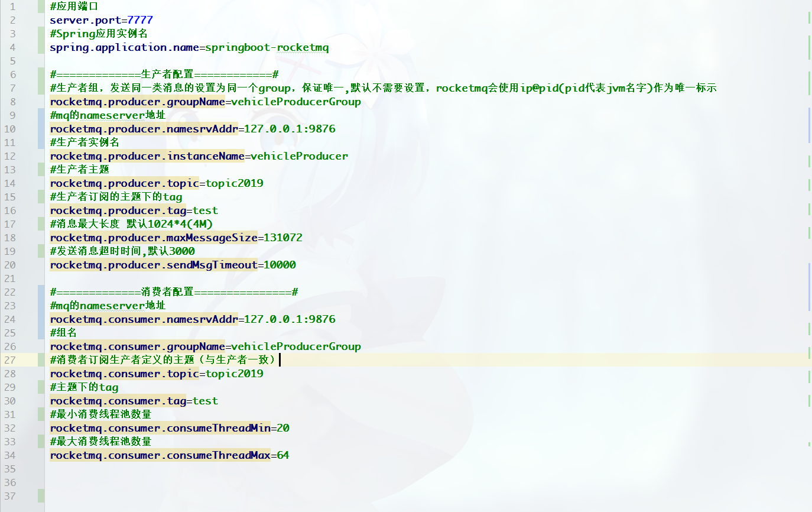The height and width of the screenshot is (512, 812).
Task: Click the comment about message max length
Action: [130, 223]
